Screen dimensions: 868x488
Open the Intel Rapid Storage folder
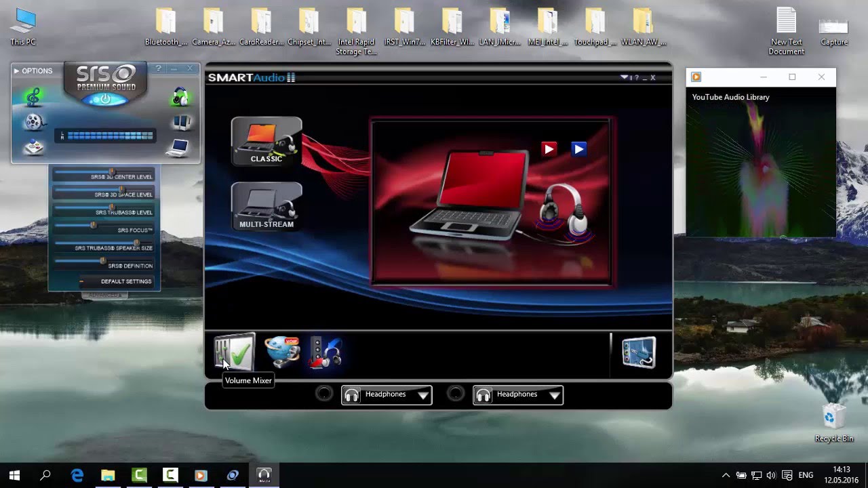356,32
